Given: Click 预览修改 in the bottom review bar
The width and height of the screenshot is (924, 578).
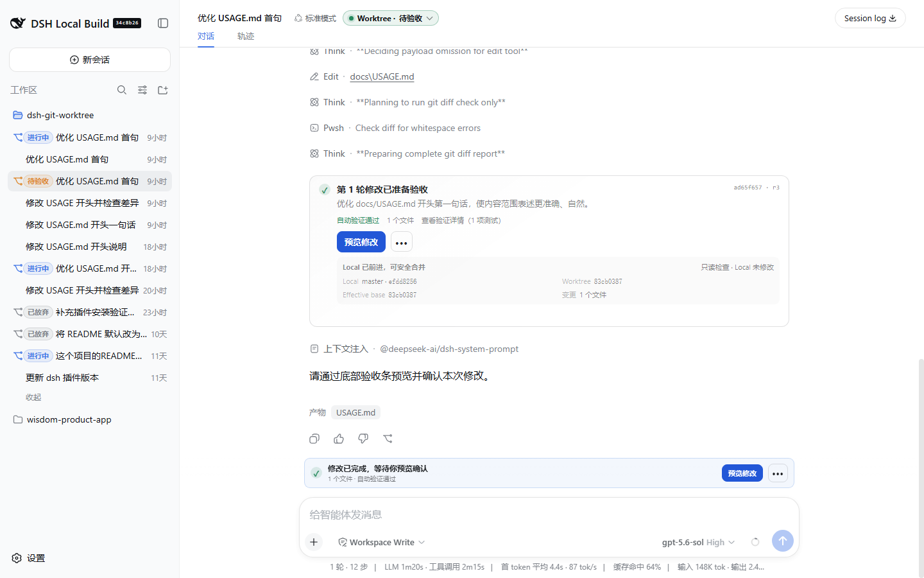Looking at the screenshot, I should click(x=742, y=473).
